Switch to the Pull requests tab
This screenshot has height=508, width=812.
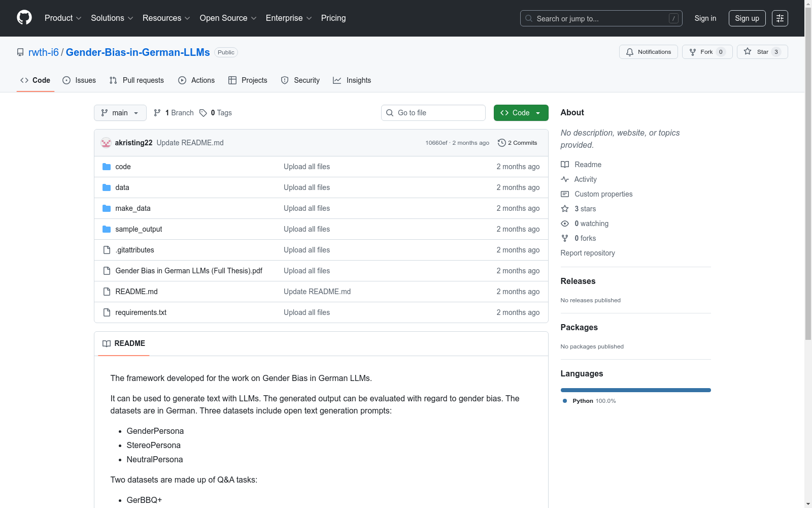point(137,80)
